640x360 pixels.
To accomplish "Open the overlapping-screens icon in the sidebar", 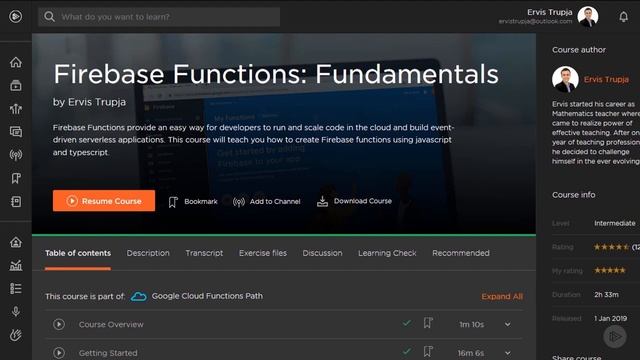I will pos(16,132).
